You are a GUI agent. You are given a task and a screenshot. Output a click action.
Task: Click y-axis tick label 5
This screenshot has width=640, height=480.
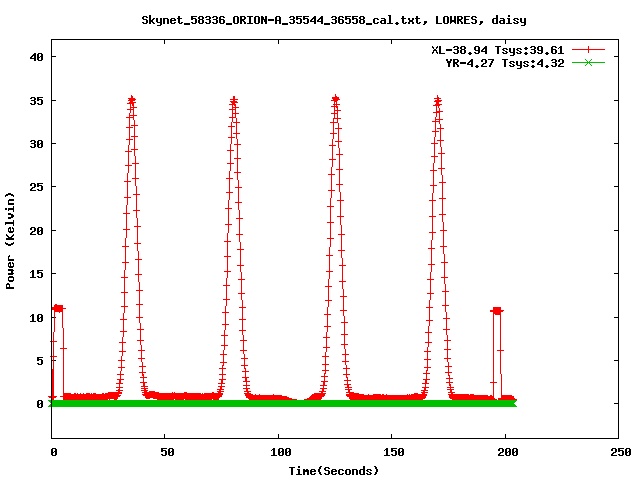40,361
